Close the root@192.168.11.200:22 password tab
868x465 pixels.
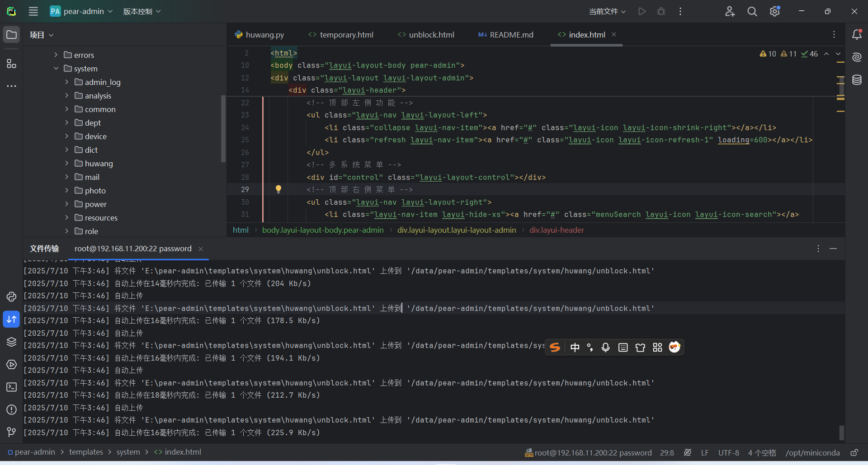pyautogui.click(x=201, y=249)
